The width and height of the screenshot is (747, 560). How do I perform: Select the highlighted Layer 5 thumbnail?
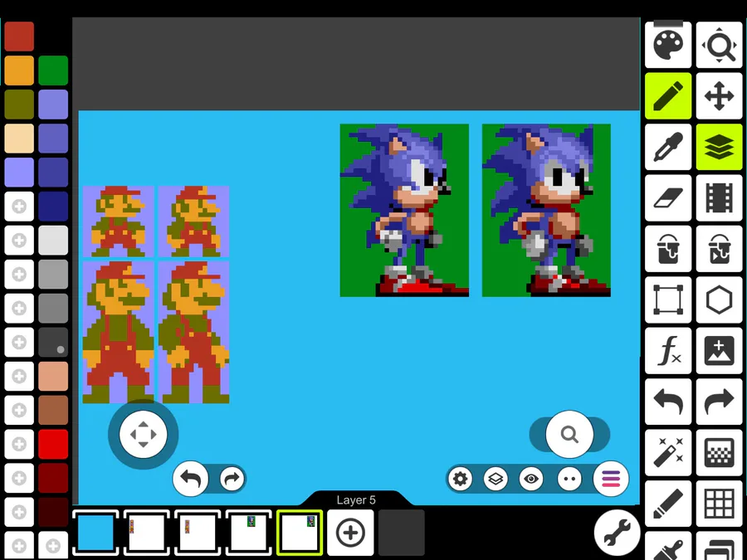pos(299,533)
